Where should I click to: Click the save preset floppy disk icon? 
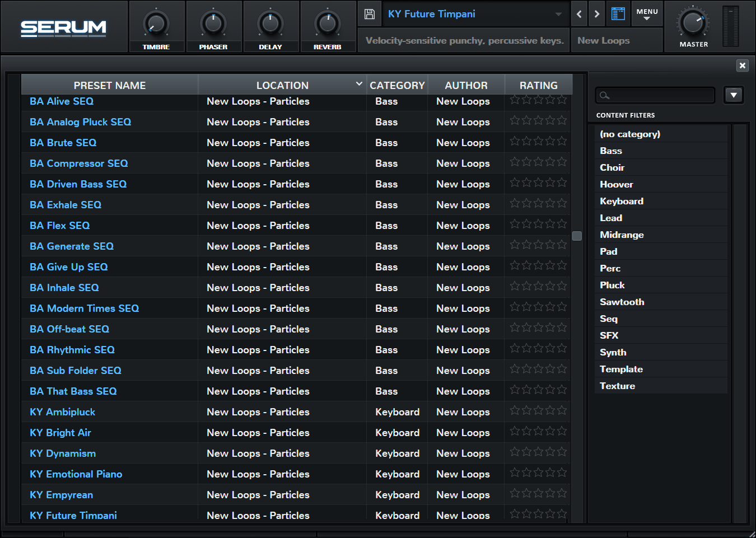click(370, 14)
